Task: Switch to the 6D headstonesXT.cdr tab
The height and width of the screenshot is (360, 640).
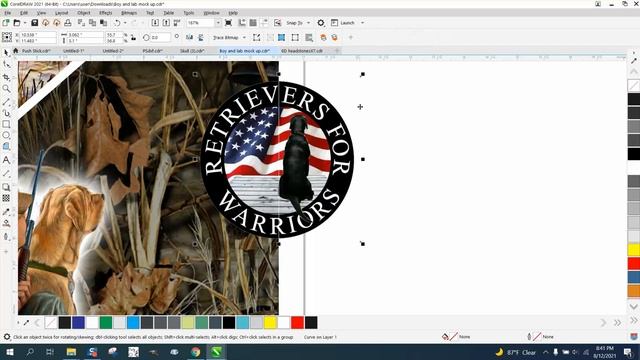Action: coord(302,51)
